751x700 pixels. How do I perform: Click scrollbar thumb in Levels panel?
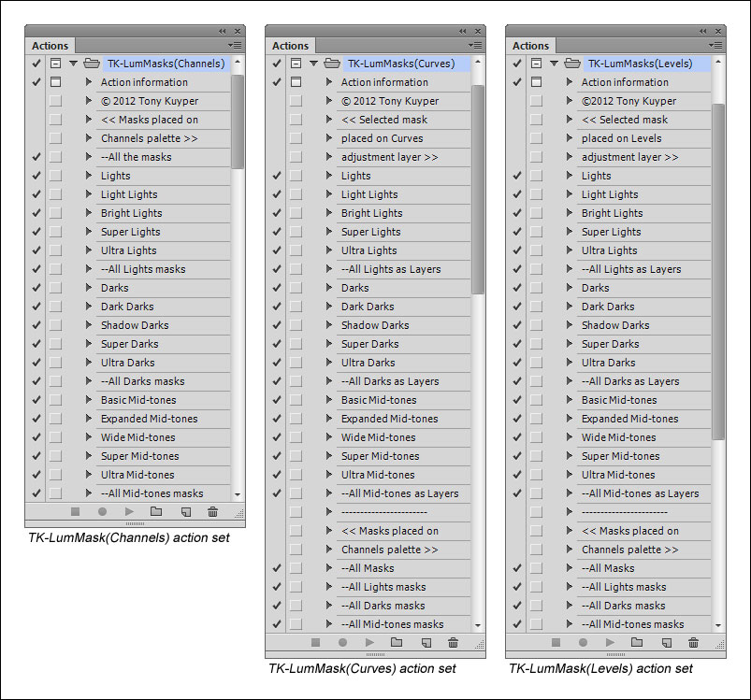[718, 272]
